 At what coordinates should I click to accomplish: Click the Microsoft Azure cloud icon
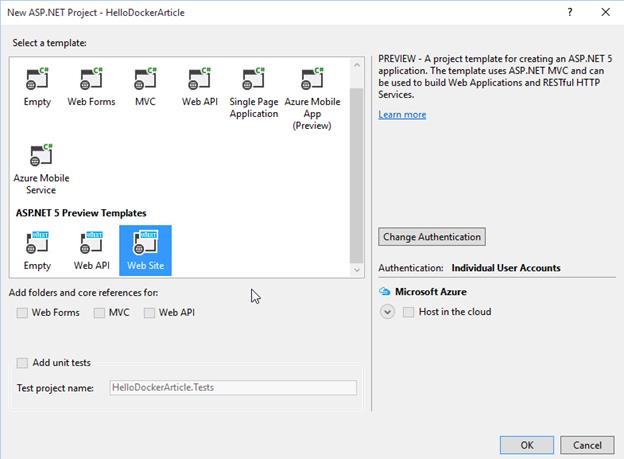pyautogui.click(x=384, y=291)
